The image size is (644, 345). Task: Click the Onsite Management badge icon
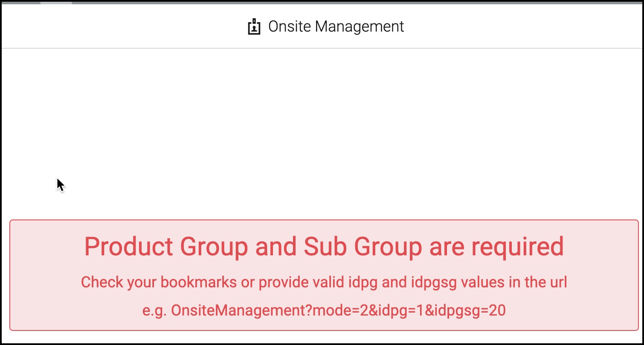click(254, 26)
